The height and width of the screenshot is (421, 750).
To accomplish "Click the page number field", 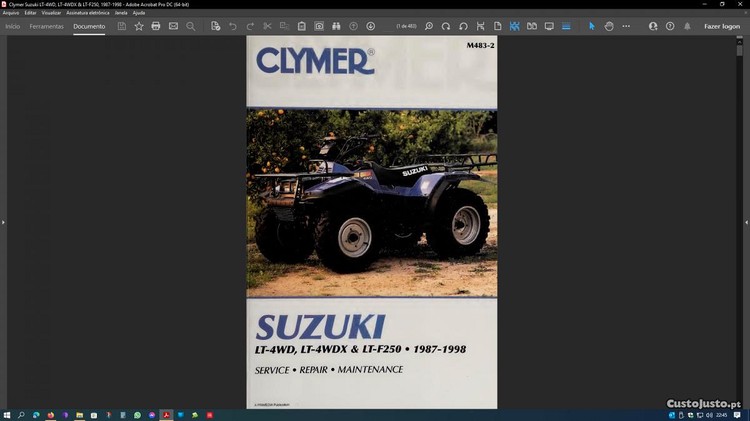I will [405, 26].
